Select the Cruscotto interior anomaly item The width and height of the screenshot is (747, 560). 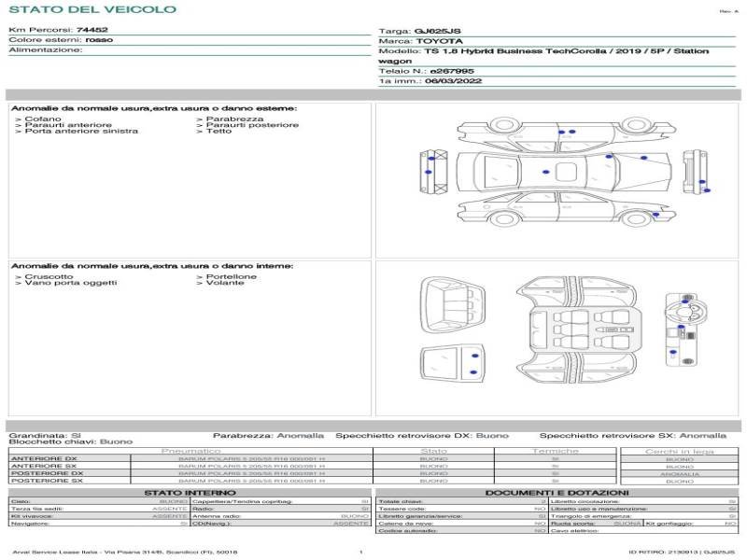coord(49,277)
